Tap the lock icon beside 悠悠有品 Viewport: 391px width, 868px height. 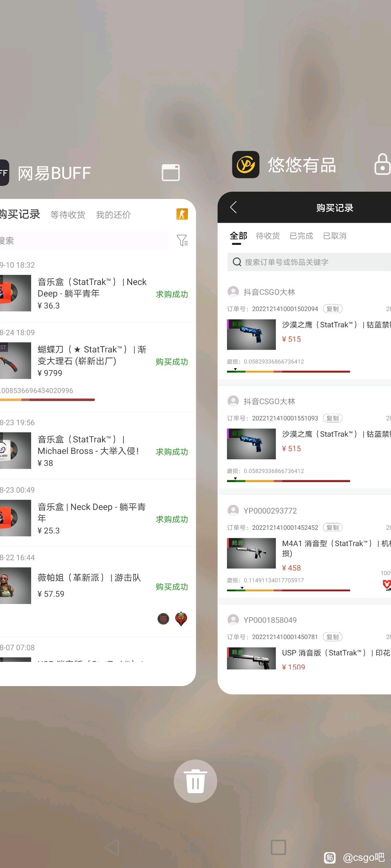[382, 164]
